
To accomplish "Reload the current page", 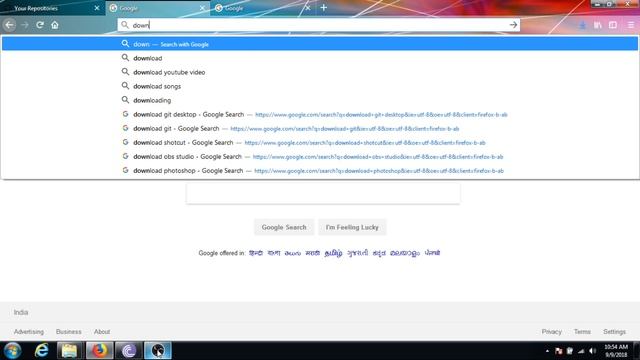I will [x=40, y=25].
